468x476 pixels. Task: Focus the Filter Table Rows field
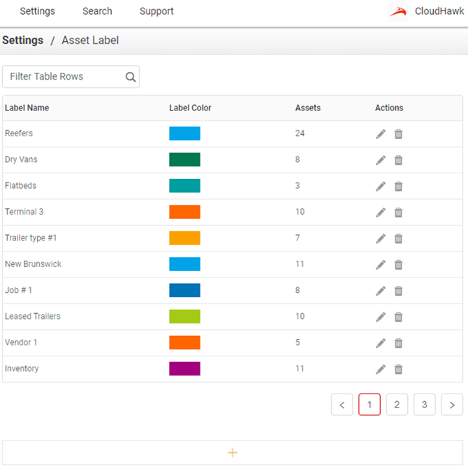[64, 77]
